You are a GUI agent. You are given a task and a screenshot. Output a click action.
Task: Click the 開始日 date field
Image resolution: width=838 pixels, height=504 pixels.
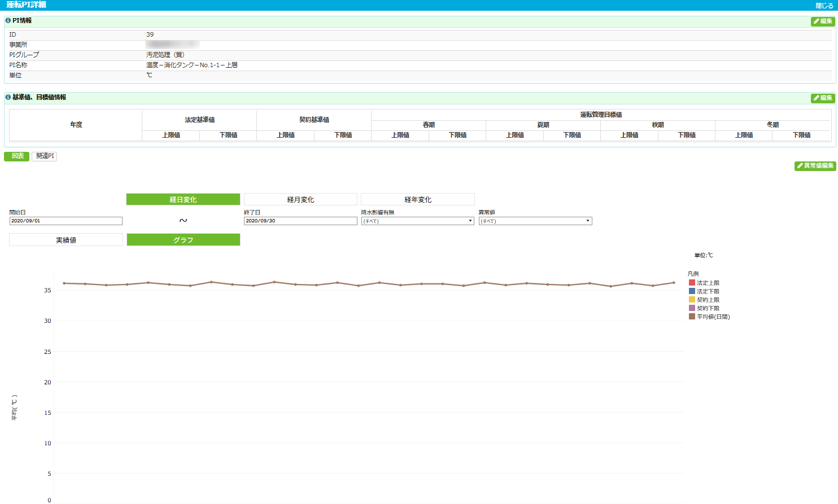click(x=66, y=221)
